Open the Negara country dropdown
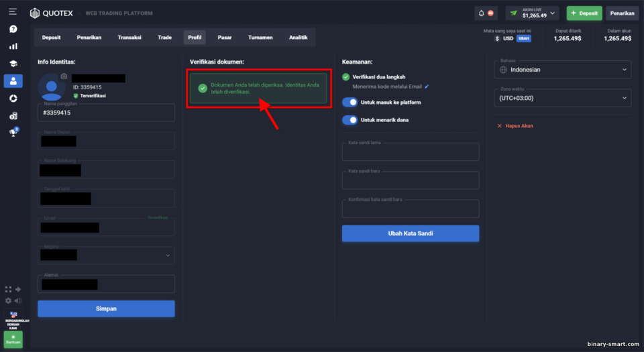Viewport: 644px width, 352px height. click(x=106, y=255)
